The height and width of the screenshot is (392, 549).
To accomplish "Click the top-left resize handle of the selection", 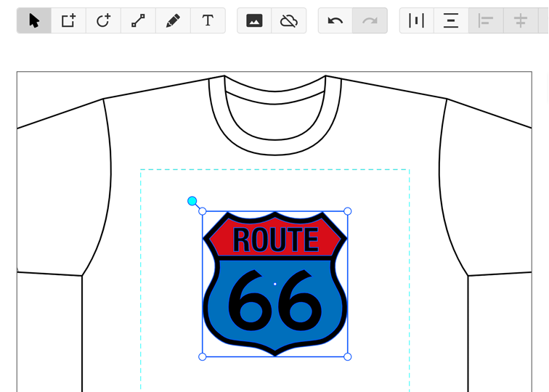I will tap(203, 211).
